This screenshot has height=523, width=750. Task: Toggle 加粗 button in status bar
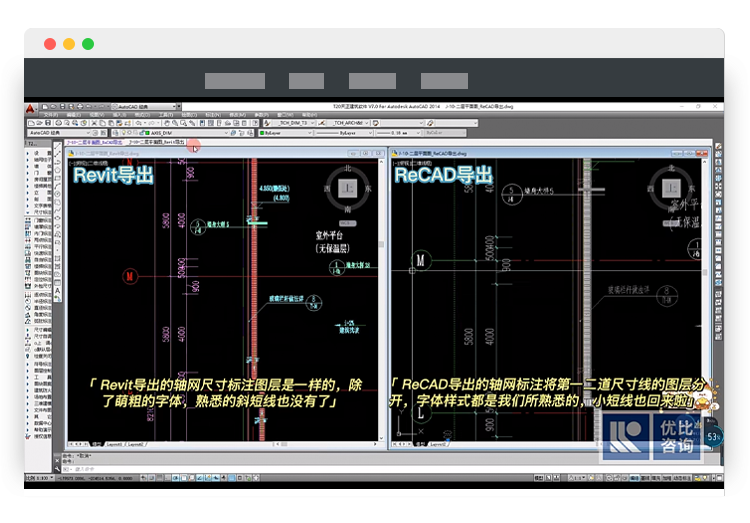666,478
